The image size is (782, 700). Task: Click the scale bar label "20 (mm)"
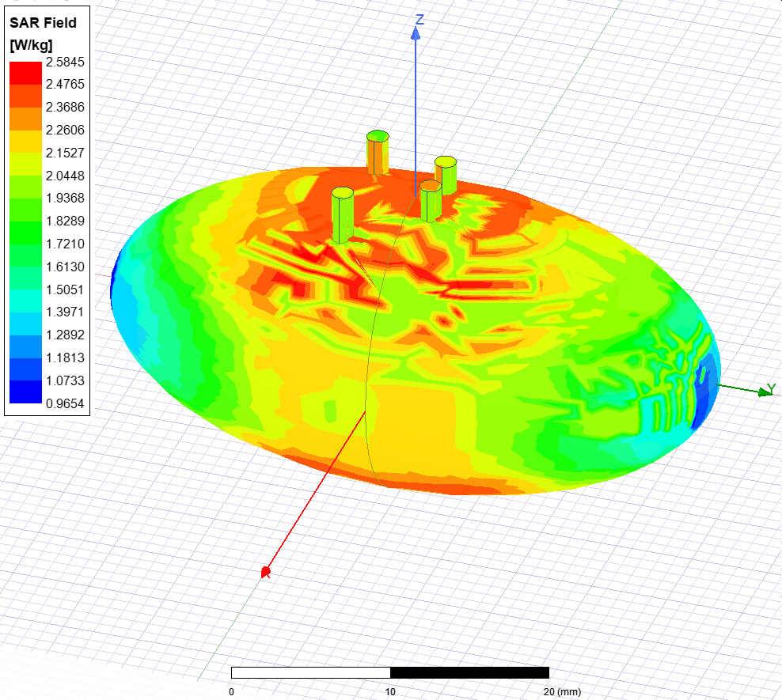pyautogui.click(x=562, y=691)
